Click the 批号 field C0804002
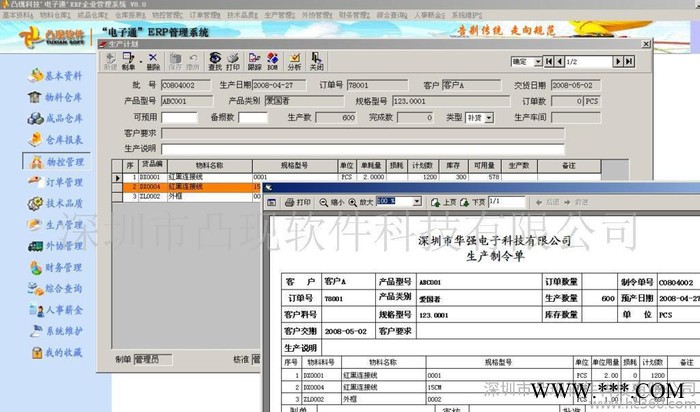 186,85
